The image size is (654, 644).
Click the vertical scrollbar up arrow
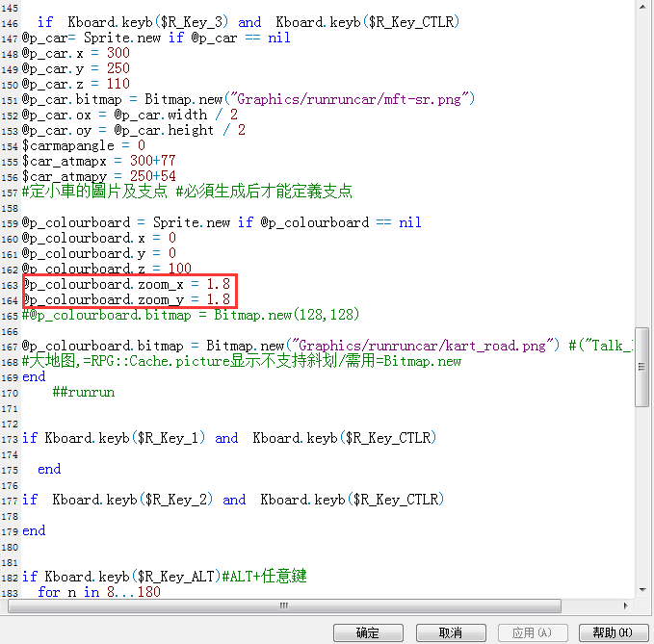(642, 7)
